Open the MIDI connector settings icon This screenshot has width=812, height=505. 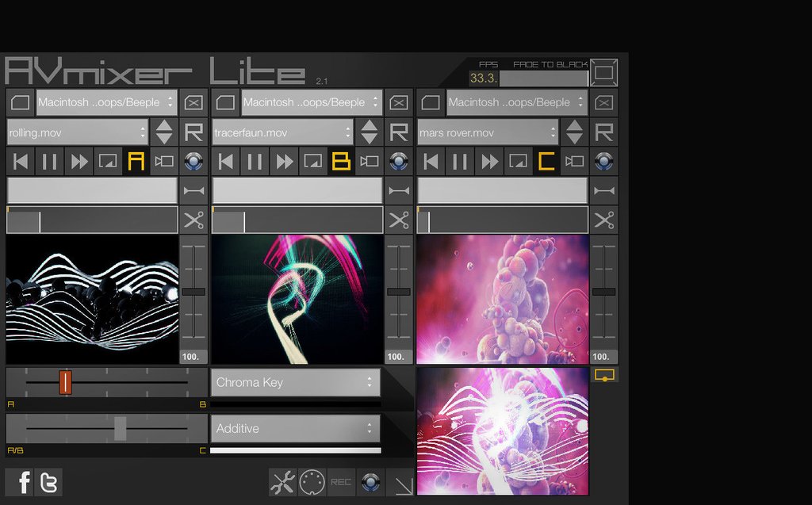[312, 482]
